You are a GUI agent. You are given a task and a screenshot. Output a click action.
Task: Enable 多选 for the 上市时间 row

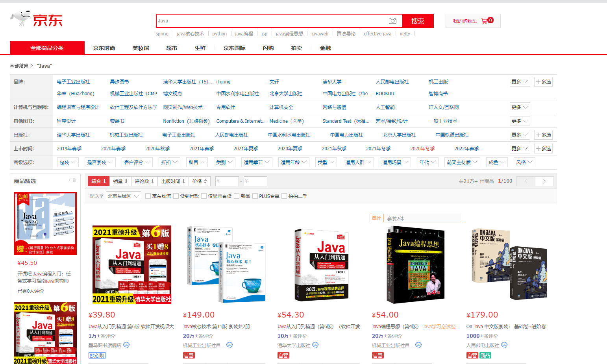pos(544,149)
